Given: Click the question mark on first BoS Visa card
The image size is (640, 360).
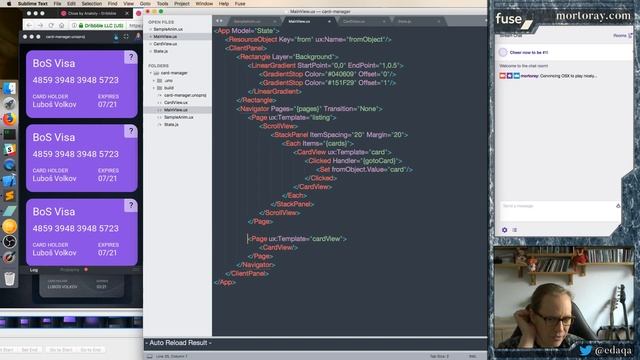Looking at the screenshot, I should point(131,57).
